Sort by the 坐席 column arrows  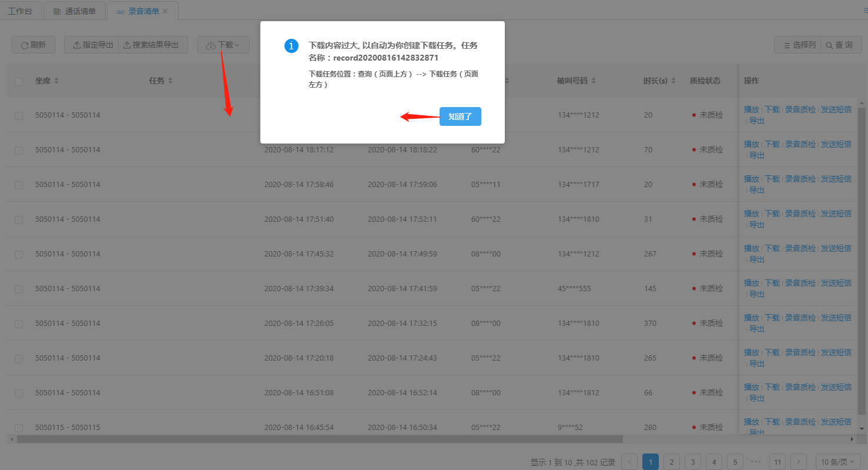tap(56, 81)
